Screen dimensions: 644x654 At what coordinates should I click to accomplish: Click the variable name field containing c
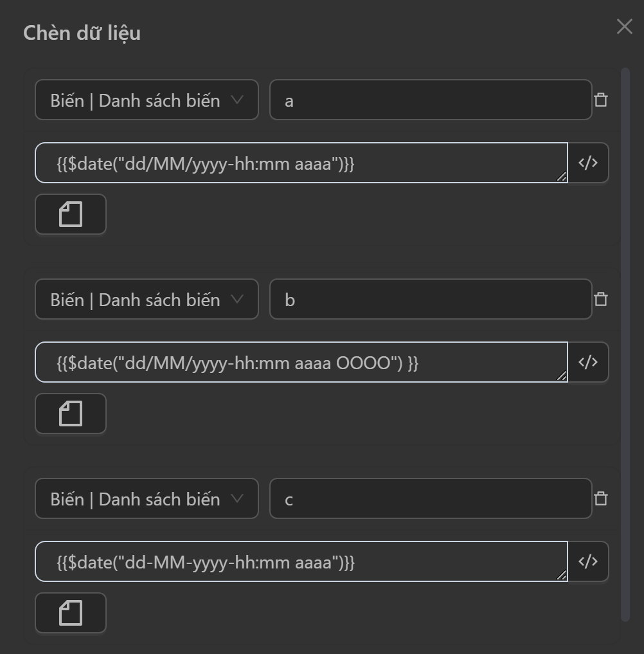(x=430, y=499)
